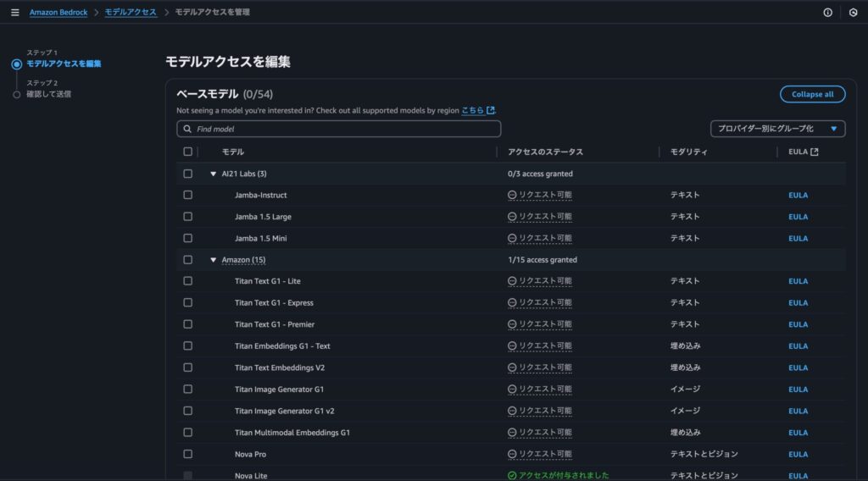868x481 pixels.
Task: Tick the Titan Text G1 - Express checkbox
Action: [188, 302]
